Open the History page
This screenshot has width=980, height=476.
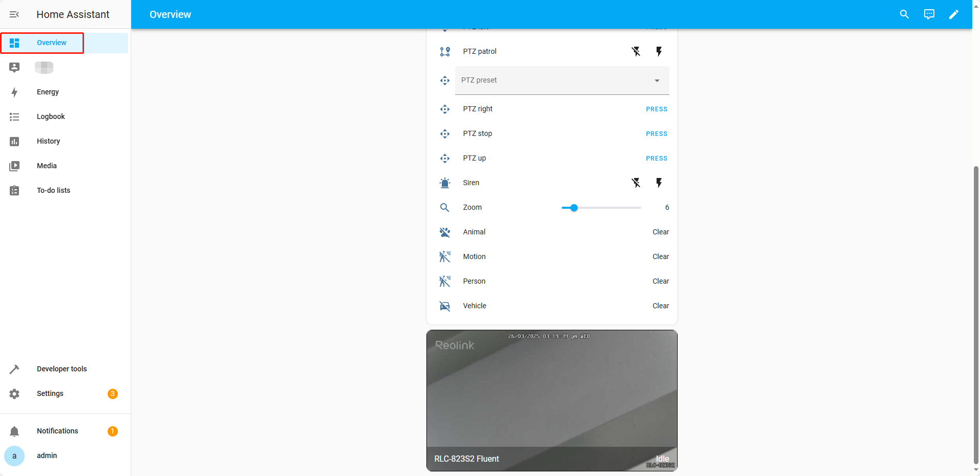[64, 142]
